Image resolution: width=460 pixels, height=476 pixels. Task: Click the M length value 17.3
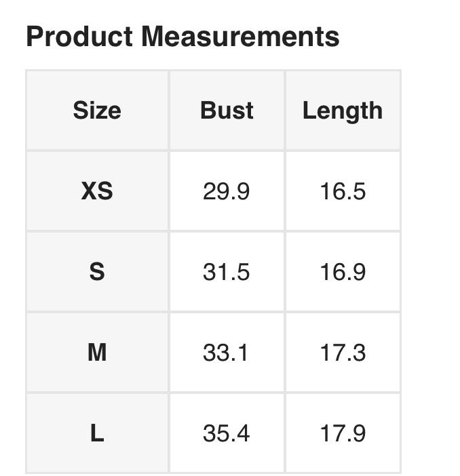343,353
